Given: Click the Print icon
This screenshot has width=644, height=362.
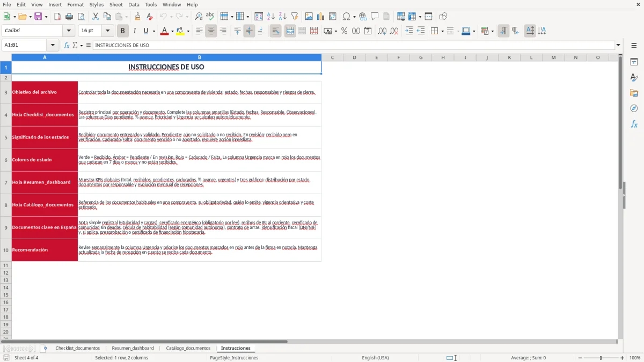Looking at the screenshot, I should [69, 17].
